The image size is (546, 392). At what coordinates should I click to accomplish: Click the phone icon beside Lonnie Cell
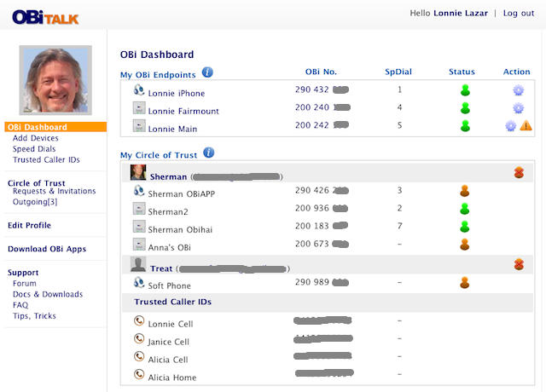point(139,322)
